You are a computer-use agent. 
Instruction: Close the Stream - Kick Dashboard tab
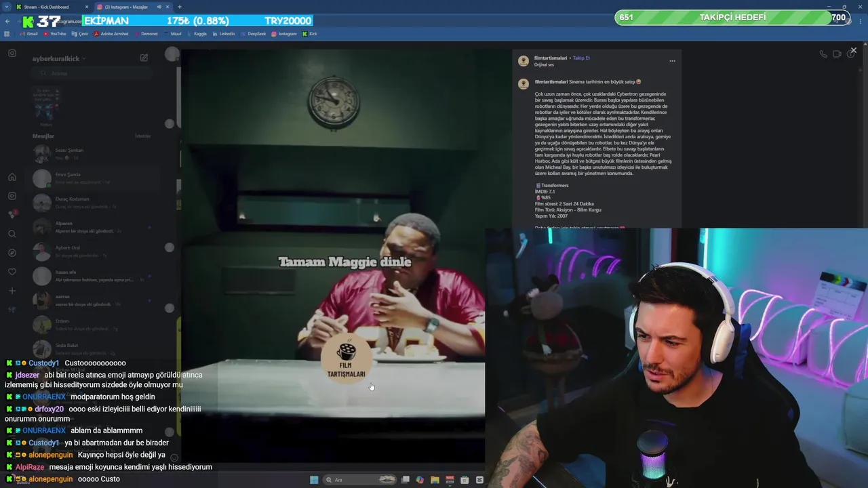(x=86, y=7)
